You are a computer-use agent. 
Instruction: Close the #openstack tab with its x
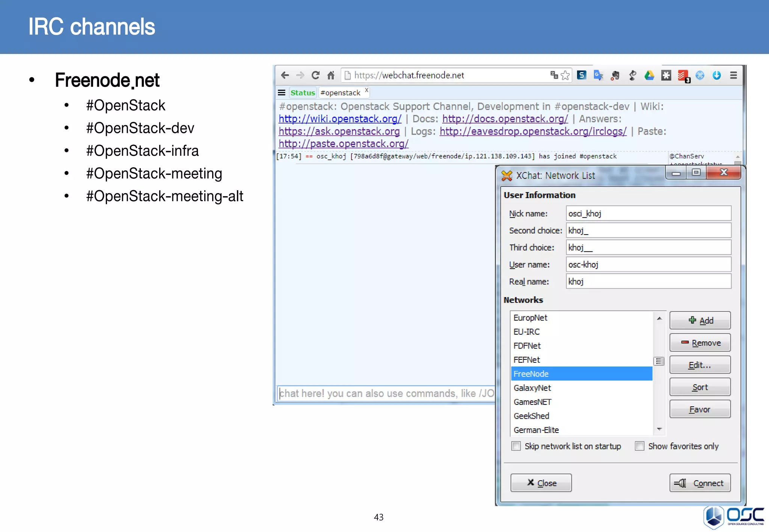tap(366, 90)
